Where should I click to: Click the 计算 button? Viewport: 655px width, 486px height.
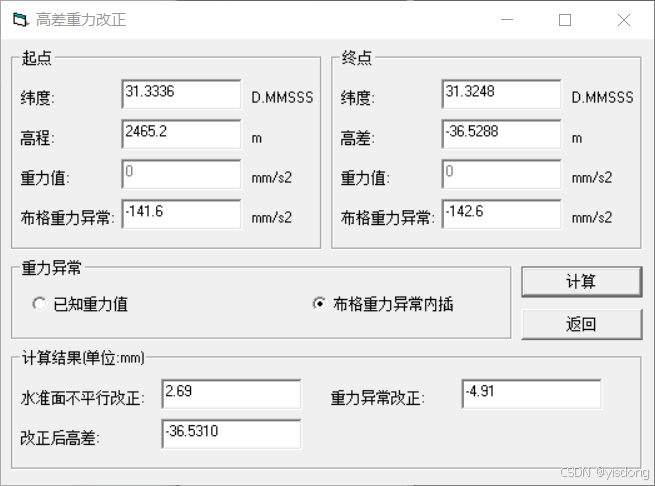[x=581, y=282]
